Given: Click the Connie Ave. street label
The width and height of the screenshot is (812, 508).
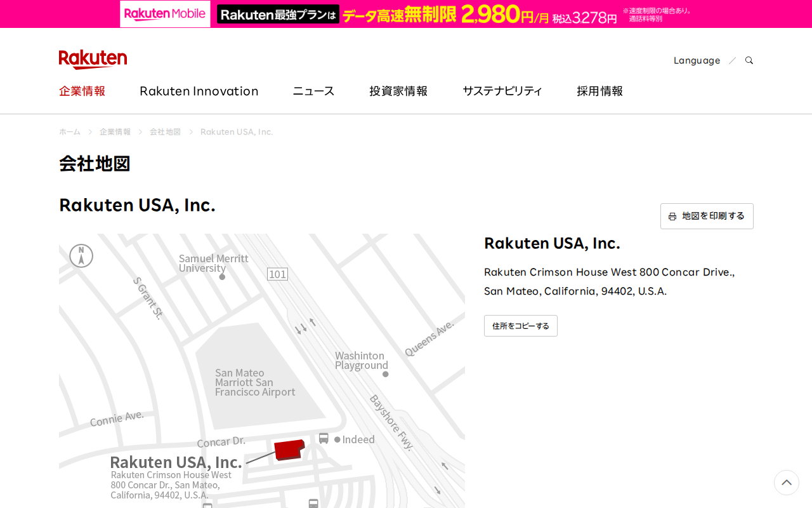Looking at the screenshot, I should click(117, 418).
